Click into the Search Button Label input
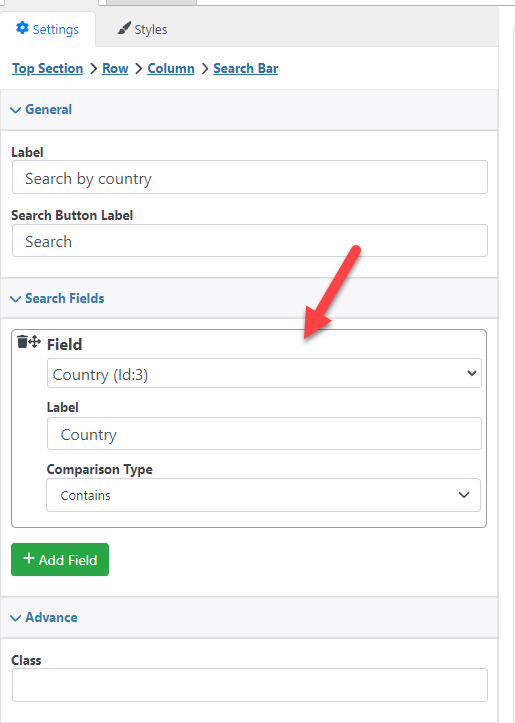The width and height of the screenshot is (515, 723). click(x=250, y=241)
